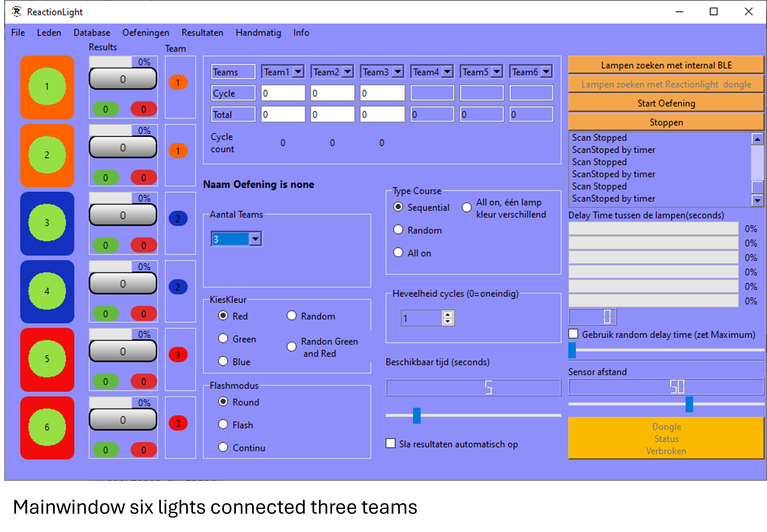Expand the Team4 dropdown
The width and height of the screenshot is (767, 532).
pyautogui.click(x=447, y=72)
